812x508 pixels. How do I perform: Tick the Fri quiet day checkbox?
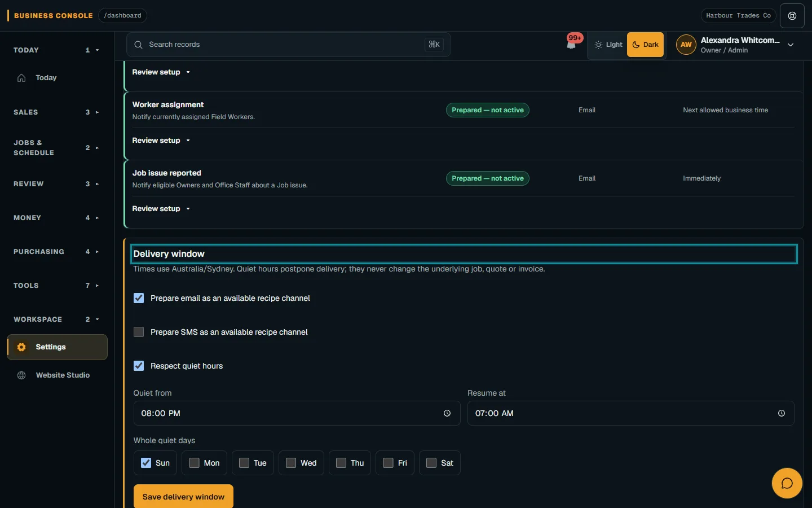coord(388,463)
